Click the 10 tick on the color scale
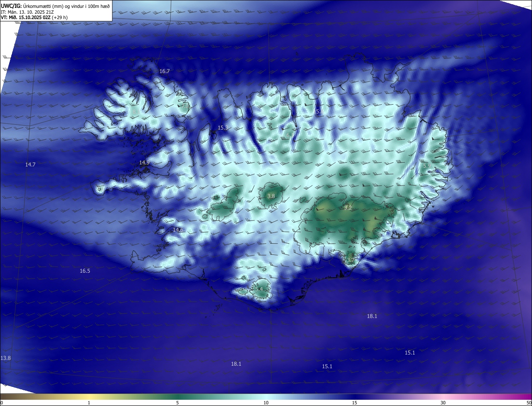Screen dimensions: 532x406 pos(266,403)
